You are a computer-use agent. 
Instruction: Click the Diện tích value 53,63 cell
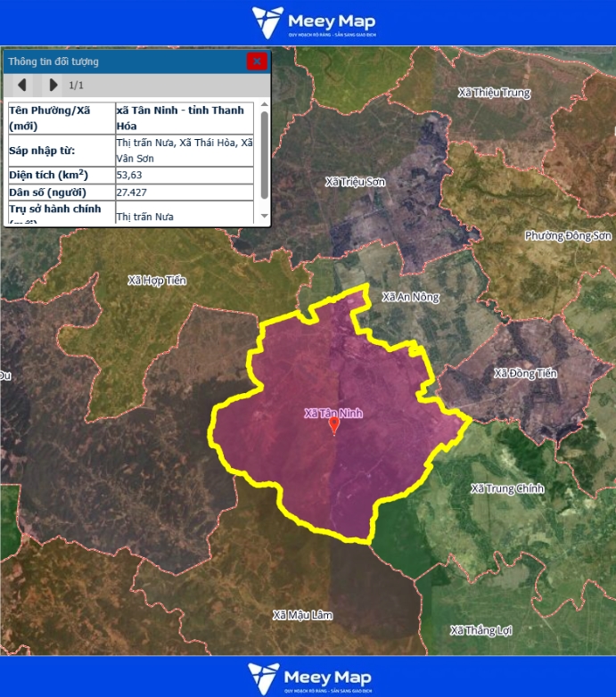(184, 175)
